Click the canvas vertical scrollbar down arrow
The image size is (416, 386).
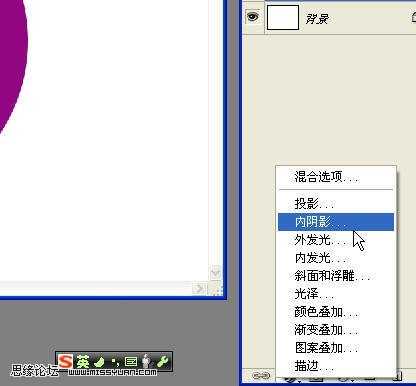pyautogui.click(x=215, y=273)
